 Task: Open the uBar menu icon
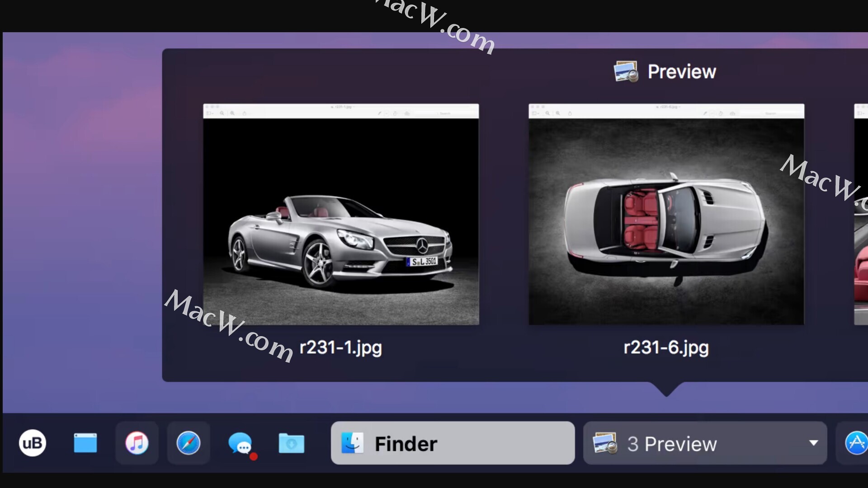coord(32,443)
